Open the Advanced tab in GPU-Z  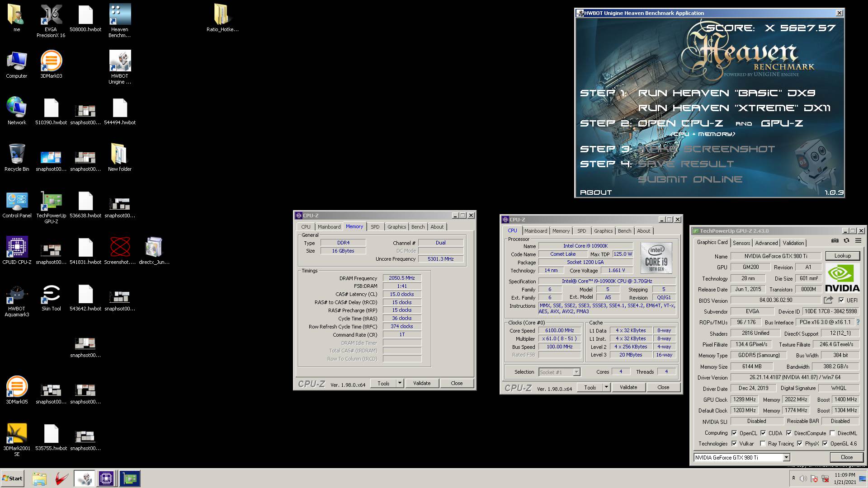coord(766,243)
